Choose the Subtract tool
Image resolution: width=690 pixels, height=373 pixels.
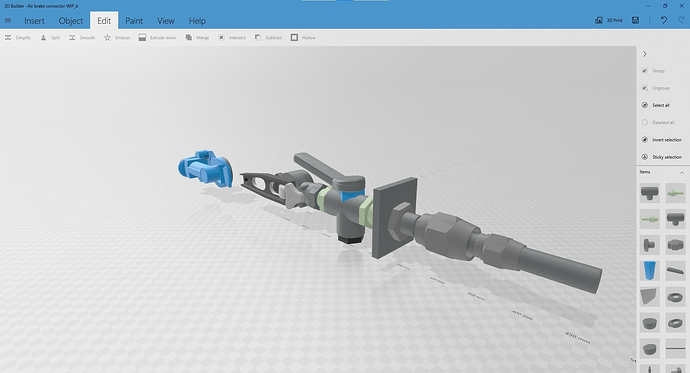coord(268,38)
